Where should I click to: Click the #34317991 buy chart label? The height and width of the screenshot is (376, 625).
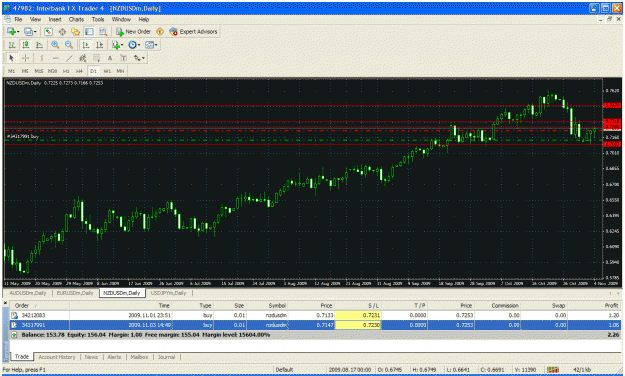(23, 136)
